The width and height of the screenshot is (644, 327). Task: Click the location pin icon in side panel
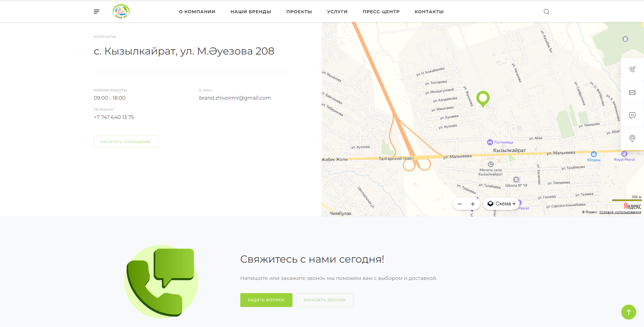(632, 138)
